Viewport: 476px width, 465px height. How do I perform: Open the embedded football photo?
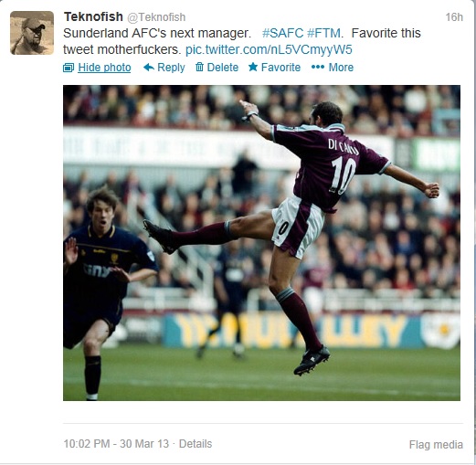pyautogui.click(x=261, y=243)
